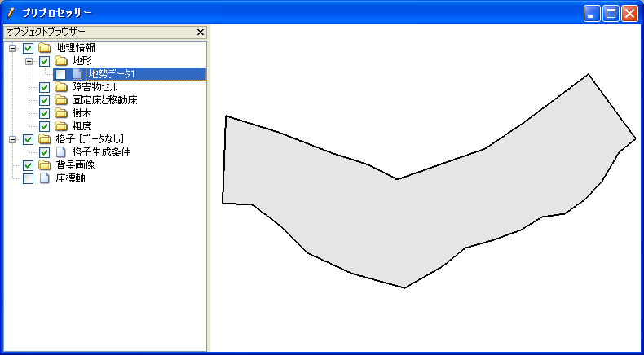Select the 格子 [データなし] tree label
The image size is (644, 355).
coord(90,139)
